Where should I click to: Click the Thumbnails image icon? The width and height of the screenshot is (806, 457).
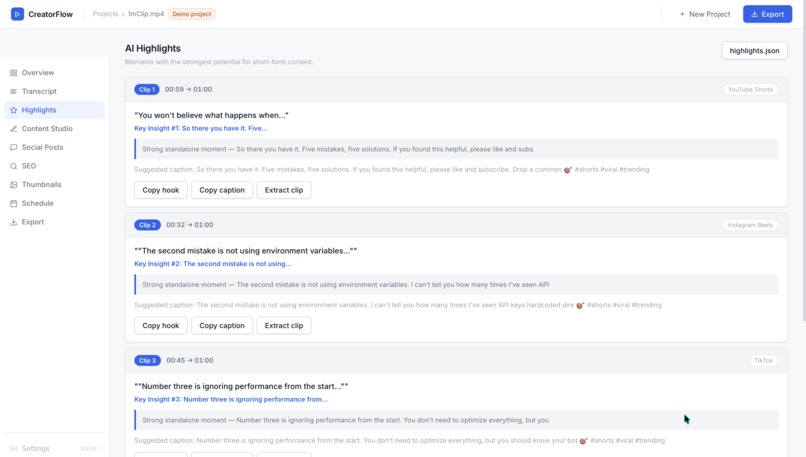[x=13, y=185]
